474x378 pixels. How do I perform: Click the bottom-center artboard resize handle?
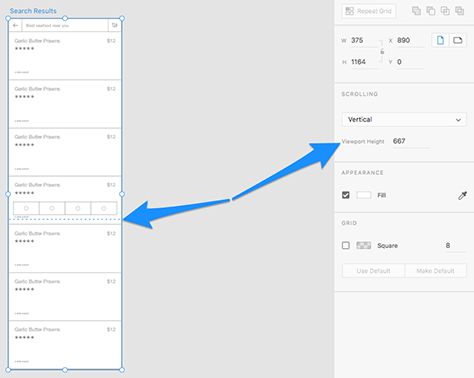[65, 370]
